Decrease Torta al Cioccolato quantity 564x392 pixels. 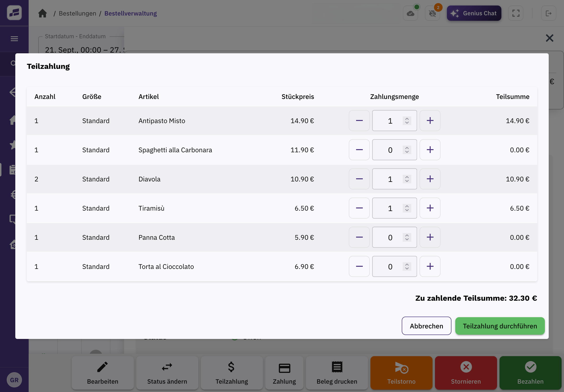point(359,267)
